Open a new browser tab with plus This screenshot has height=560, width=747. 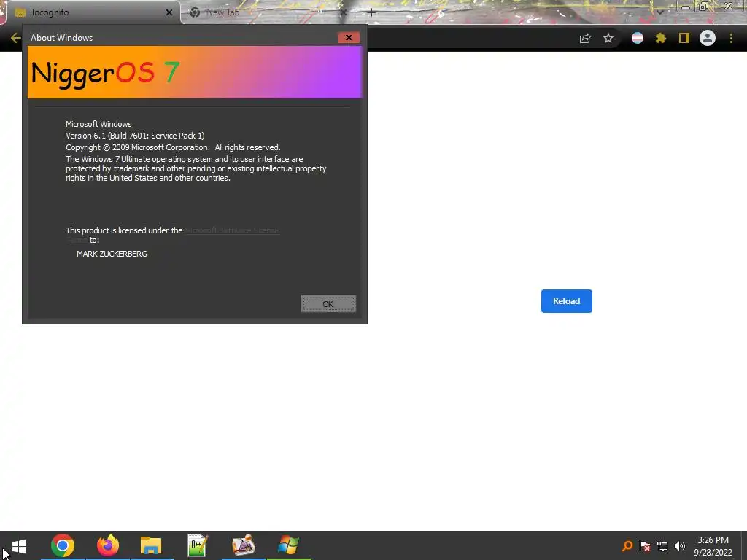pyautogui.click(x=371, y=12)
